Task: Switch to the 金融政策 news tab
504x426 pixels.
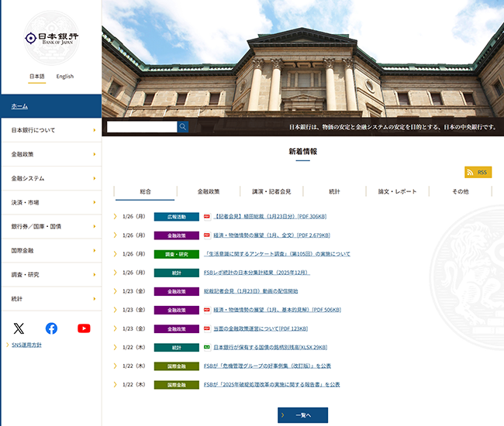Action: pyautogui.click(x=209, y=191)
